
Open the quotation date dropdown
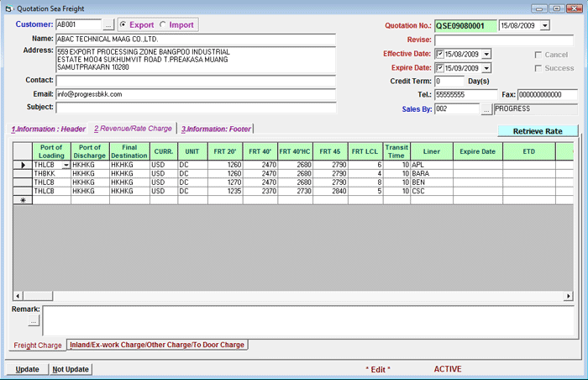545,25
